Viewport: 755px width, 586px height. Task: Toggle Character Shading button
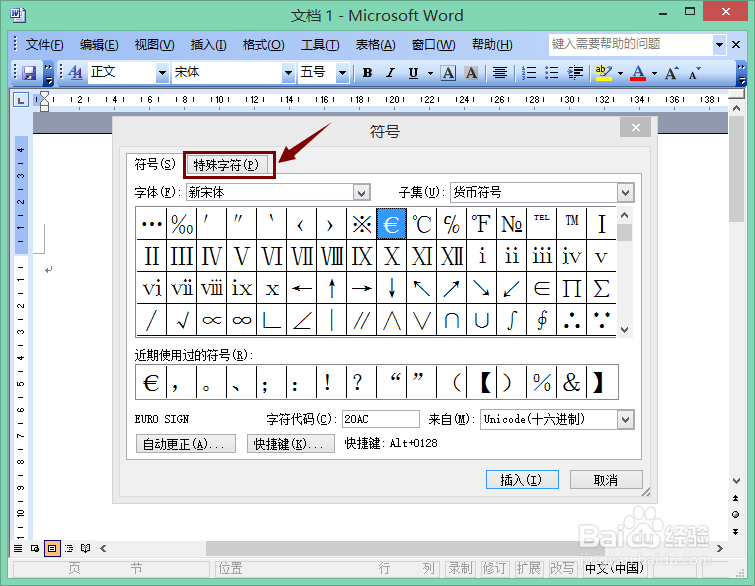(x=471, y=73)
